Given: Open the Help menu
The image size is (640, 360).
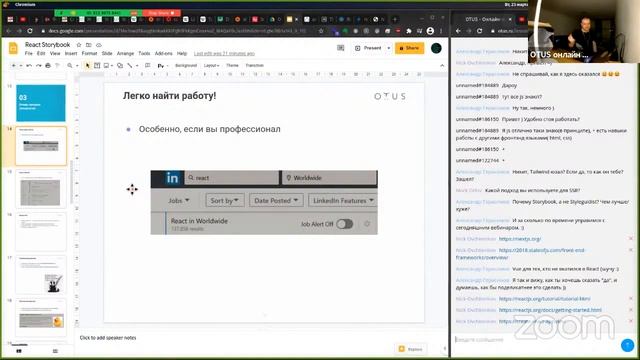Looking at the screenshot, I should pyautogui.click(x=182, y=53).
